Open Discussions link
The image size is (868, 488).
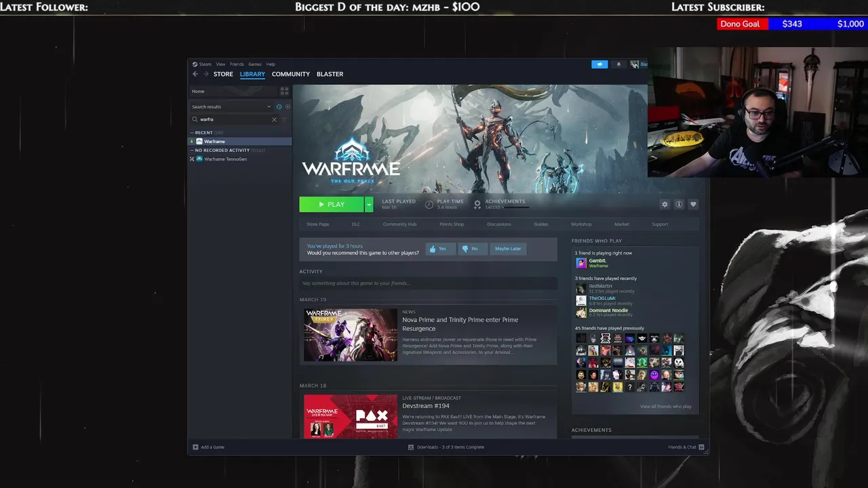(x=498, y=224)
